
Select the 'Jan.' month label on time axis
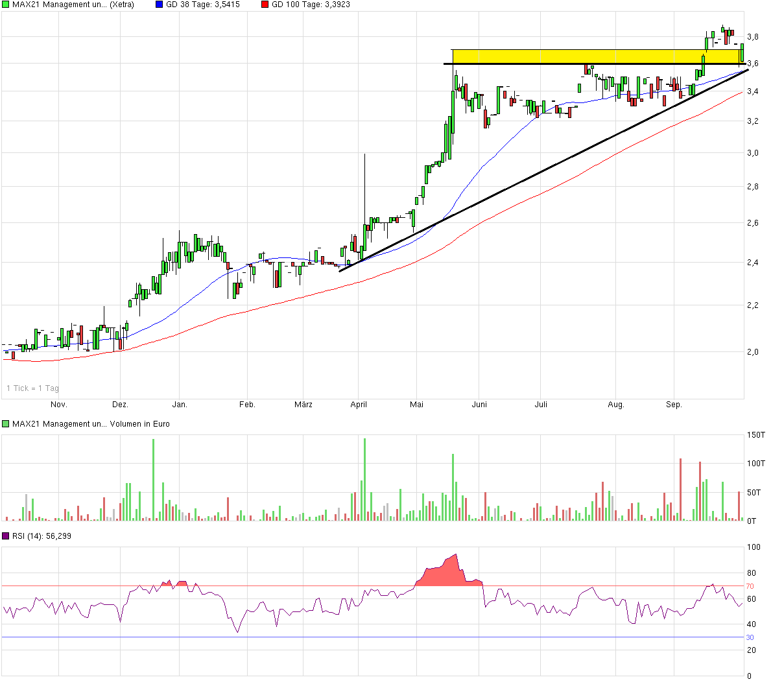180,405
